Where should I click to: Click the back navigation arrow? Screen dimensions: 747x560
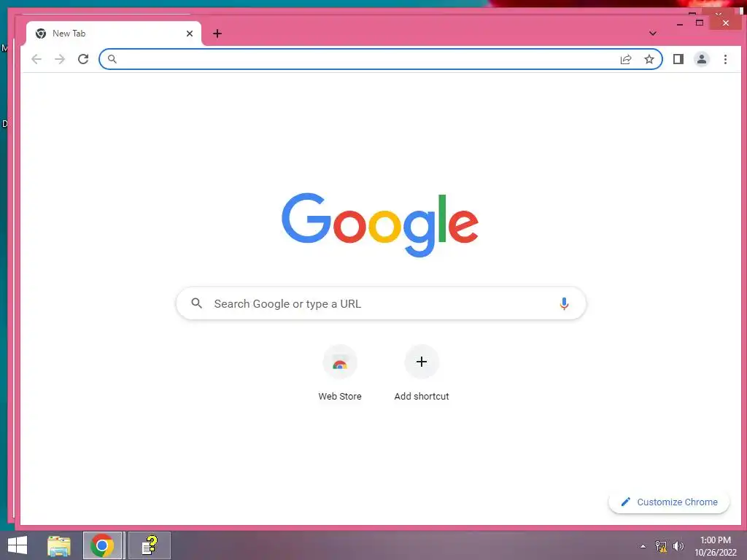[x=36, y=59]
